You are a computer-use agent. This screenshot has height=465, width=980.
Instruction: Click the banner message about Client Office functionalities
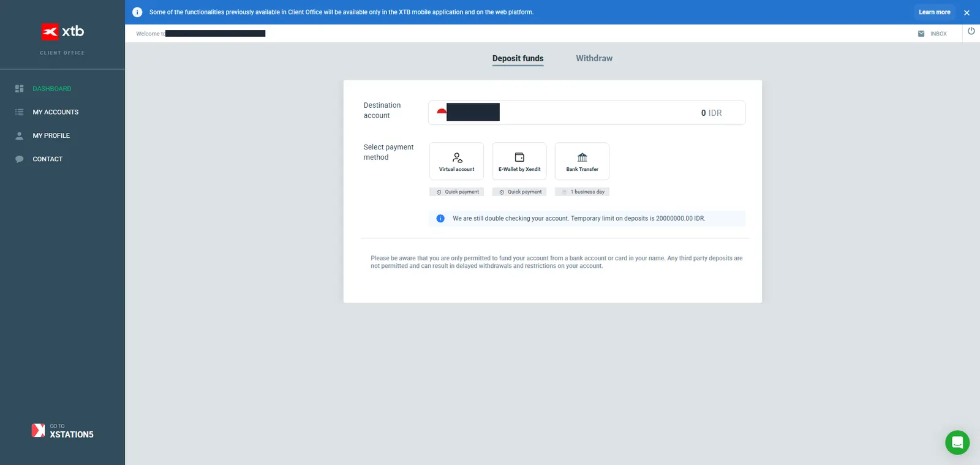point(341,12)
